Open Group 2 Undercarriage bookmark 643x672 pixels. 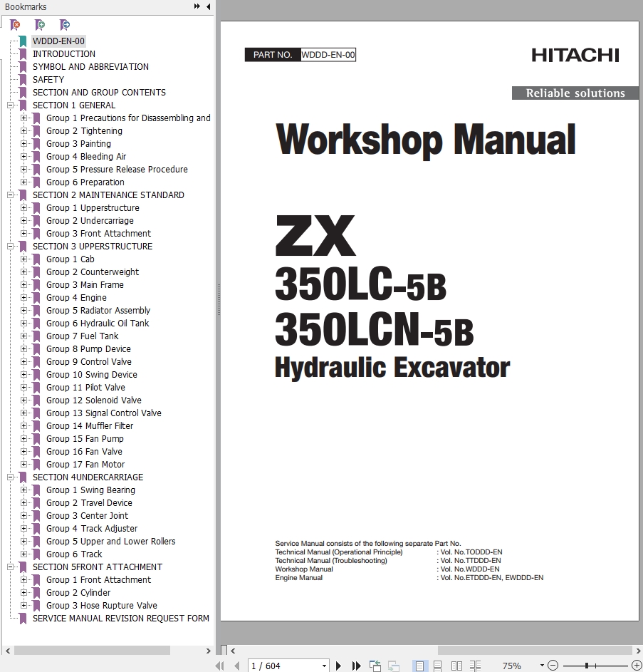(90, 221)
